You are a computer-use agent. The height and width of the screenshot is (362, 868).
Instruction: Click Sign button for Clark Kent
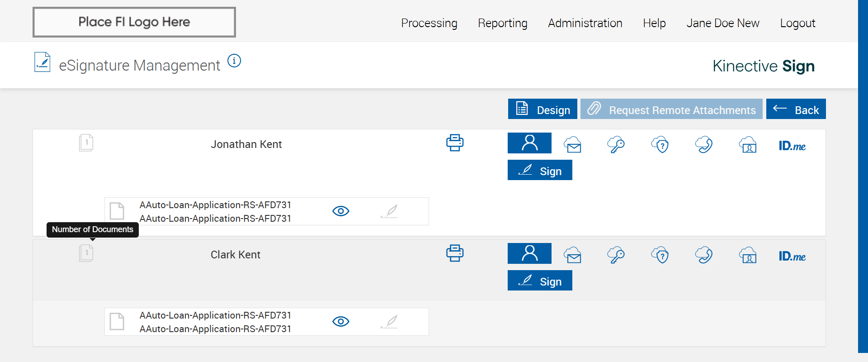(540, 281)
